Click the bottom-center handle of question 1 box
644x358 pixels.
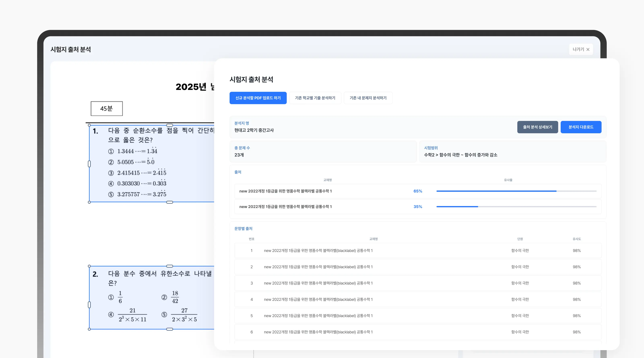tap(169, 202)
